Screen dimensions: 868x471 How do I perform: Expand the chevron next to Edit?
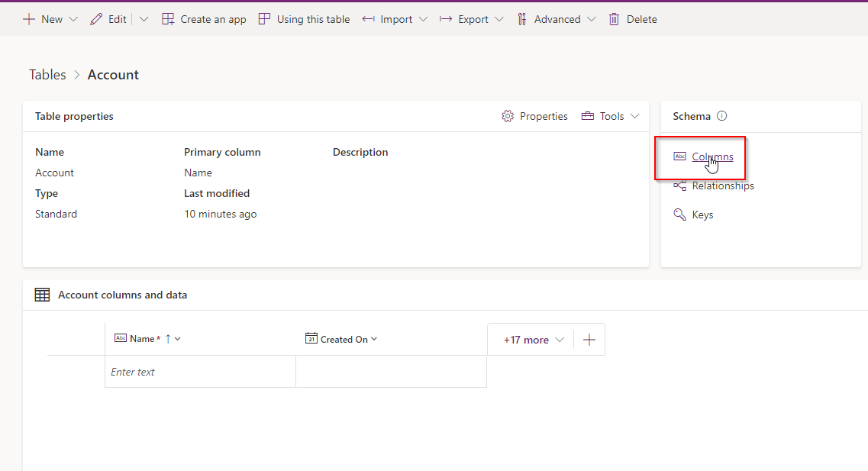click(144, 19)
